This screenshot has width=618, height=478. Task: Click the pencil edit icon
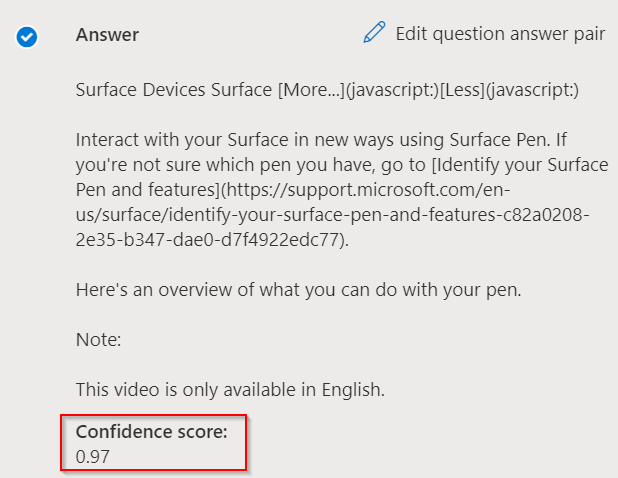coord(374,32)
